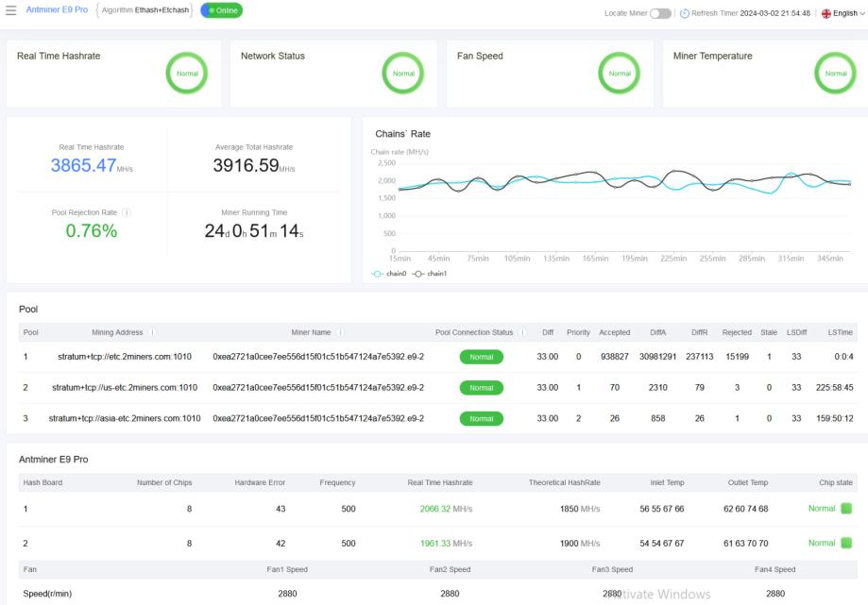868x605 pixels.
Task: Toggle the Locate Miner switch
Action: (x=660, y=13)
